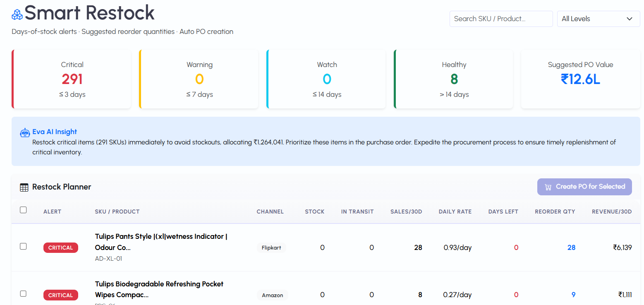Open the Healthy summary card
Screen dimensions: 644x305
454,79
